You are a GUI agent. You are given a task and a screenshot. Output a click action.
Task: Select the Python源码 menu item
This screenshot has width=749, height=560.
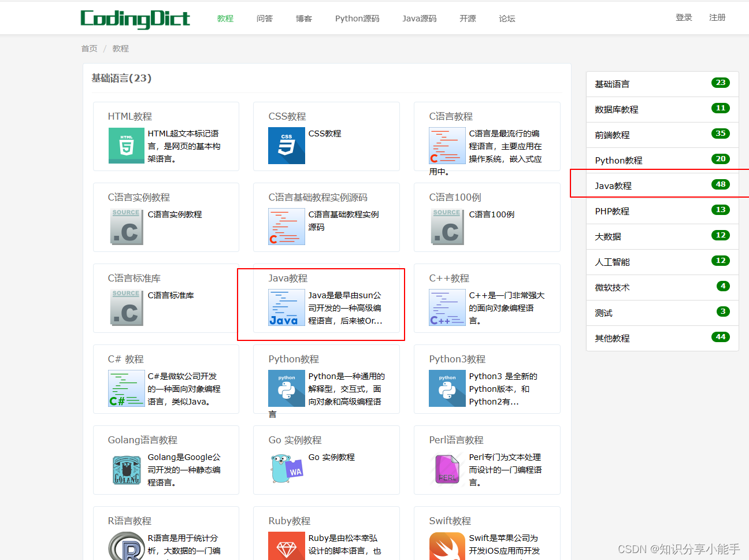point(357,18)
